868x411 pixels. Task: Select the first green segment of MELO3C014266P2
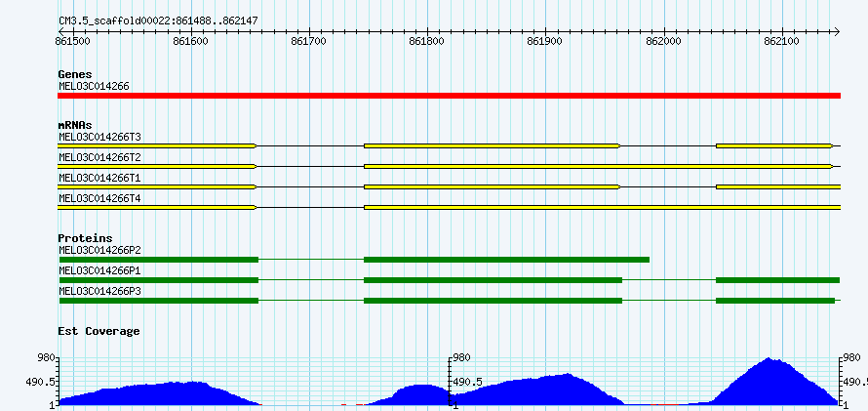point(159,260)
